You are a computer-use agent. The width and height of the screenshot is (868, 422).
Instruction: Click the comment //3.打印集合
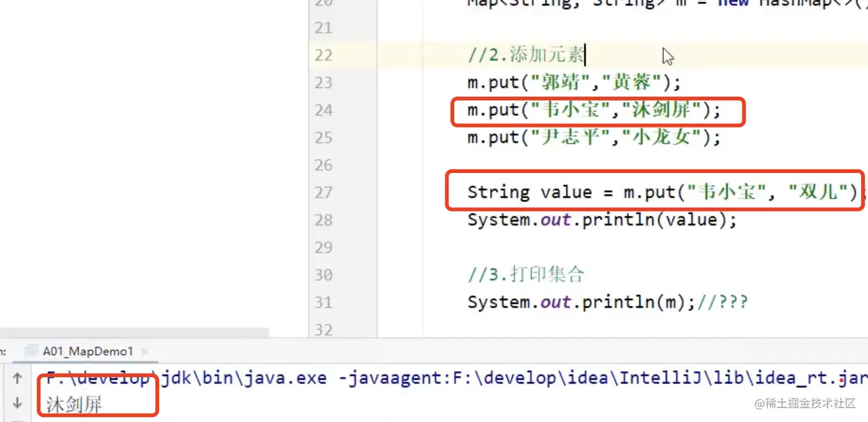coord(526,275)
